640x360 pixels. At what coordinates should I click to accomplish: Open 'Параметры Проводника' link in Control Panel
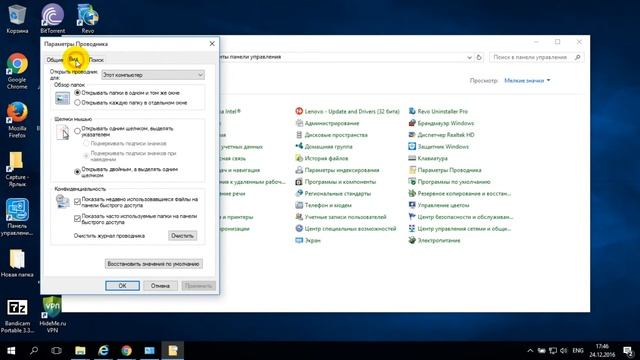[x=445, y=170]
